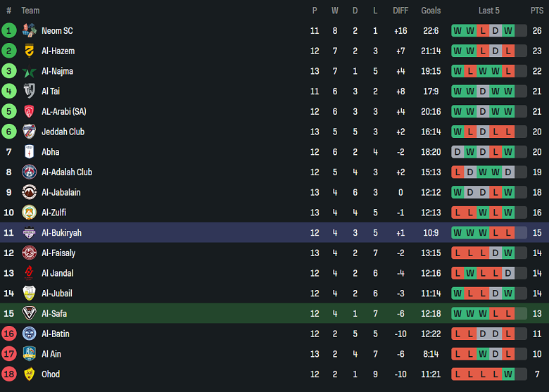
Task: Sort standings by DIFF column header
Action: (x=400, y=11)
